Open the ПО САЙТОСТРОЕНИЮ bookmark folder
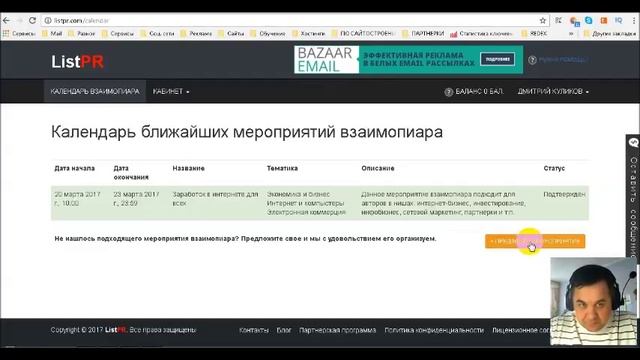Image resolution: width=640 pixels, height=360 pixels. (364, 34)
